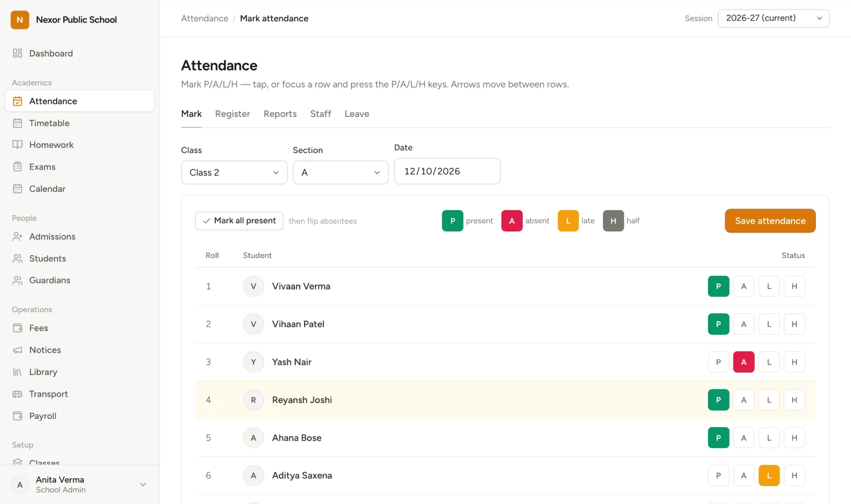Click the Fees wallet icon
Image resolution: width=851 pixels, height=504 pixels.
click(17, 328)
